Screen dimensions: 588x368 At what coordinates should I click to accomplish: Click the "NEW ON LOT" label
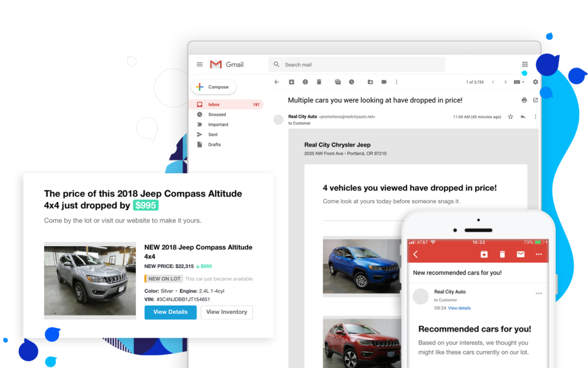tap(164, 279)
